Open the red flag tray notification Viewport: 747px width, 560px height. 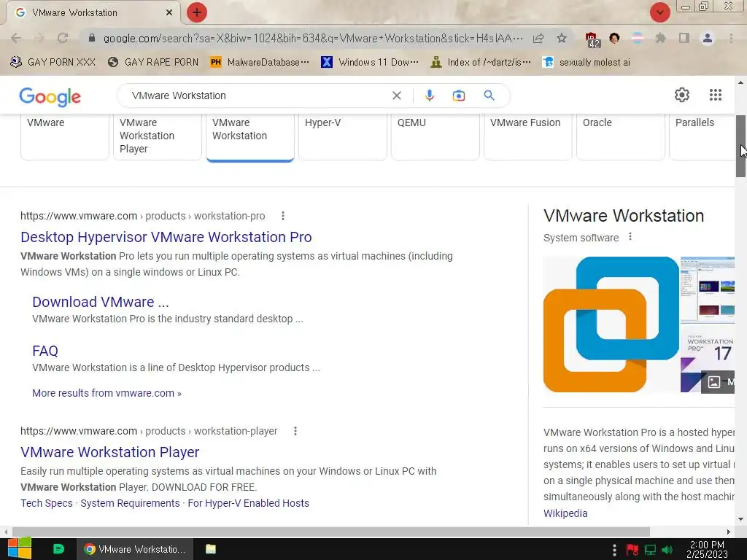pos(632,550)
